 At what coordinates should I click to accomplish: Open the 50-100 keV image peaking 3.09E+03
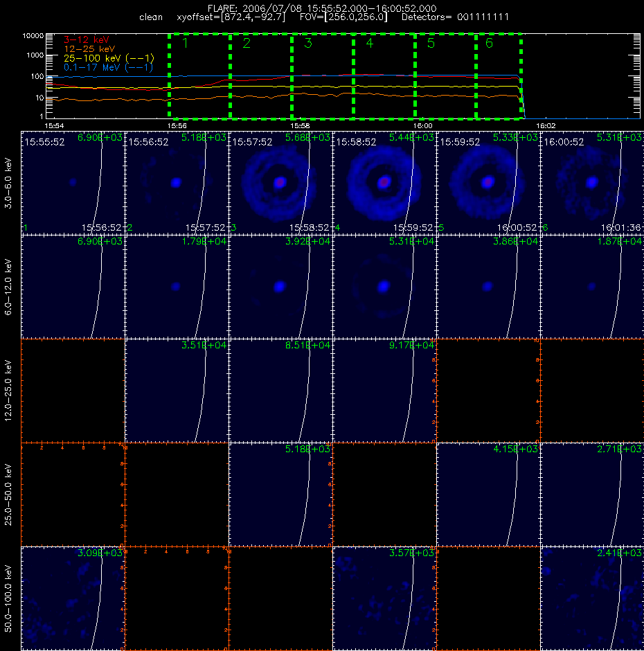point(73,598)
